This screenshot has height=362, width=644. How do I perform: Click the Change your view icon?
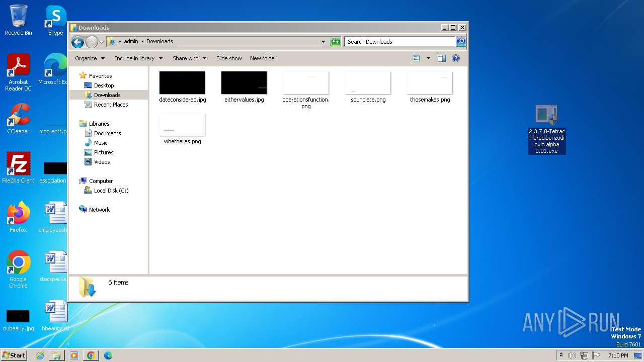[x=416, y=58]
